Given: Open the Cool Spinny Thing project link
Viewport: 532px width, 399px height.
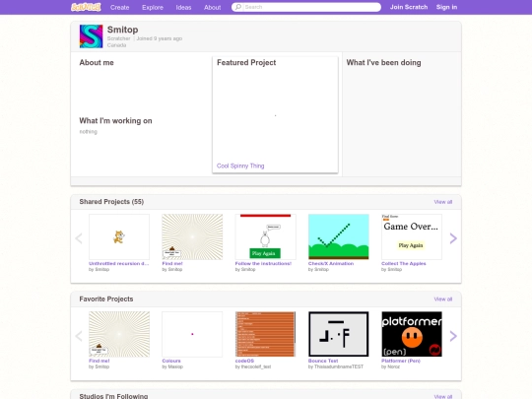Looking at the screenshot, I should (240, 166).
